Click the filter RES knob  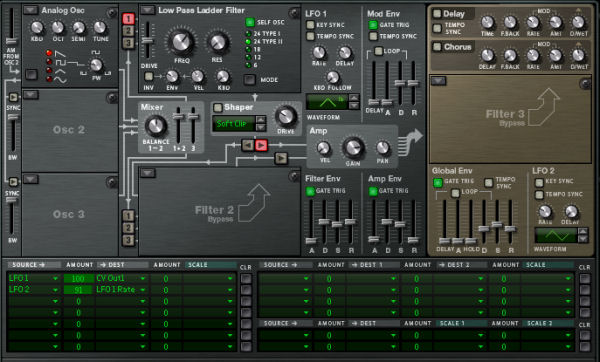(x=217, y=43)
